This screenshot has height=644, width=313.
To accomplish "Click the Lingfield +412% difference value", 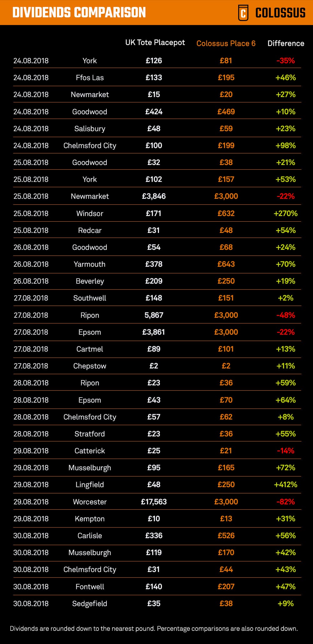I will tap(285, 485).
